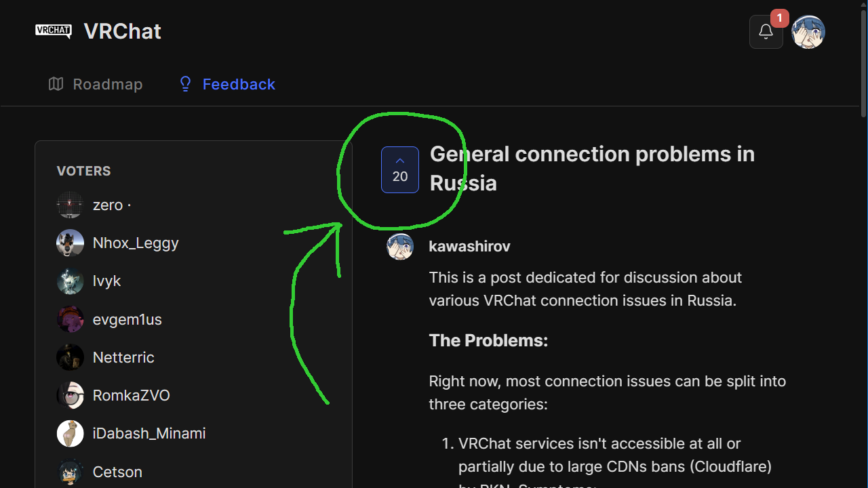Select voter evgem1us in the list

(x=127, y=319)
